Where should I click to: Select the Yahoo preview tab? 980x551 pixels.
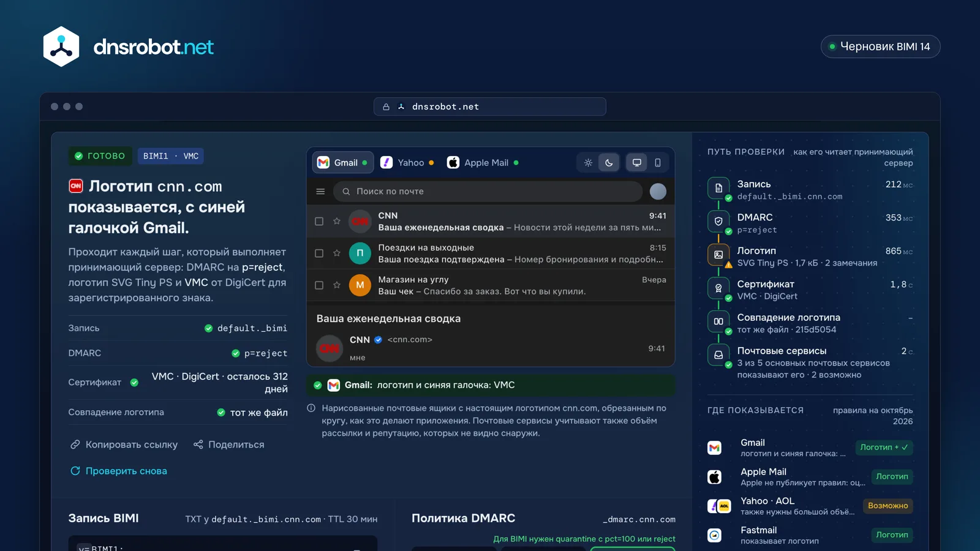tap(407, 163)
